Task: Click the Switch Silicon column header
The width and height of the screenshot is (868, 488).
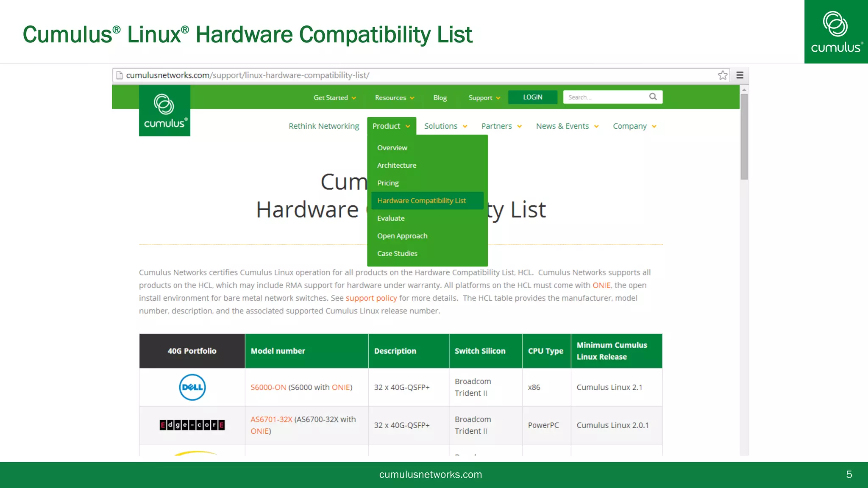Action: 486,351
